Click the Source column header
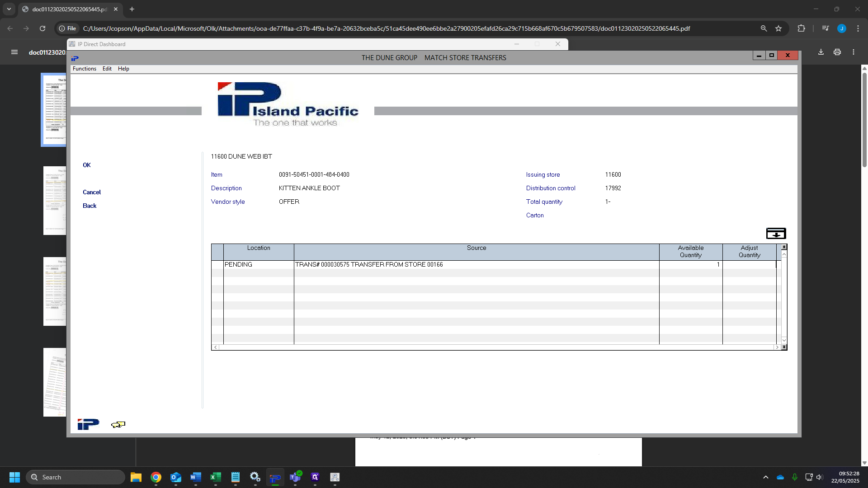The image size is (868, 488). tap(476, 252)
